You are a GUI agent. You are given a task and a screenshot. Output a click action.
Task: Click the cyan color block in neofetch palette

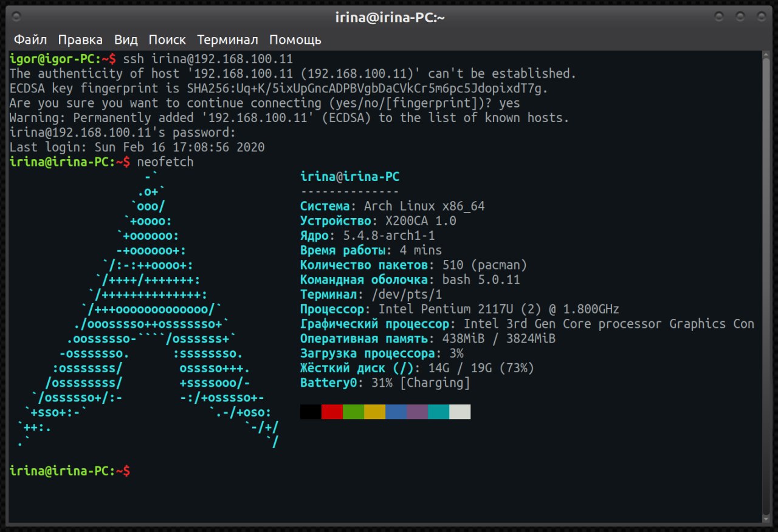(x=438, y=412)
